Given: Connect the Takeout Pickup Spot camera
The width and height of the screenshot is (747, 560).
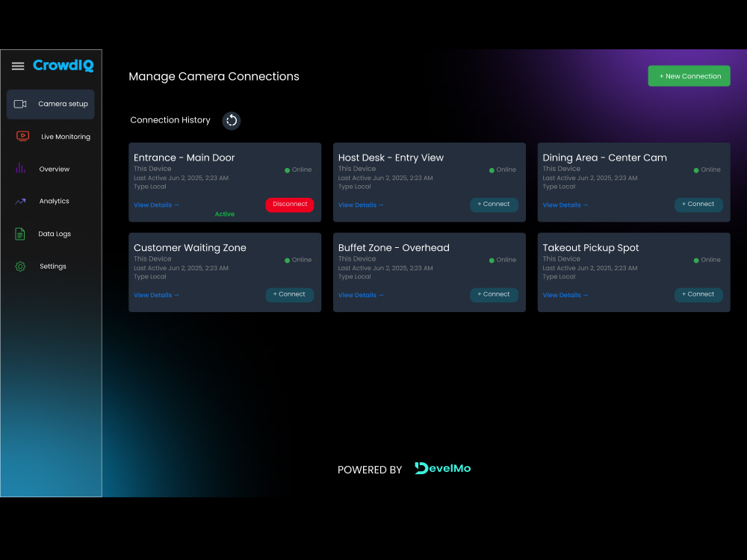Looking at the screenshot, I should coord(698,295).
